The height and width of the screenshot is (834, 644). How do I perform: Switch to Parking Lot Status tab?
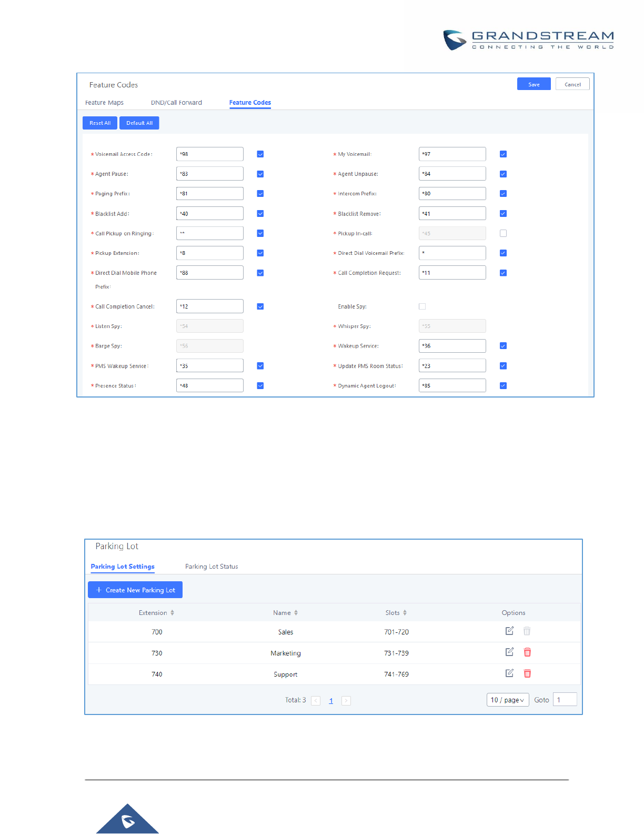tap(212, 567)
